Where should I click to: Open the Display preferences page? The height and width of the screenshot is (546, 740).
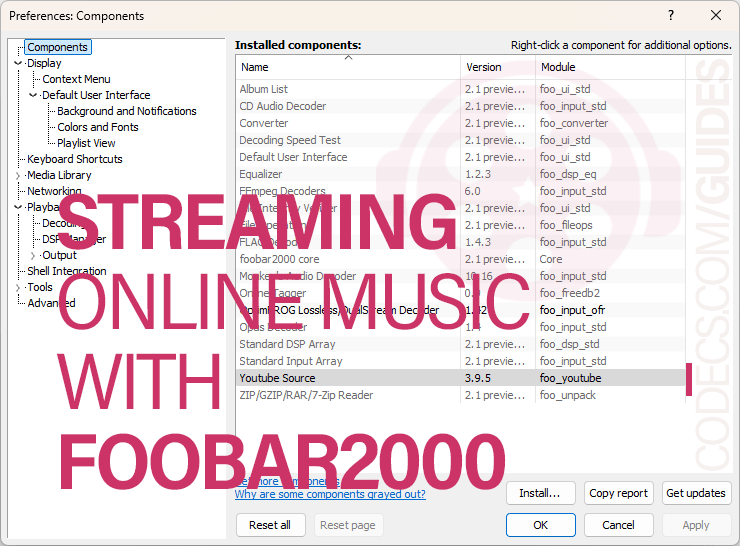44,63
